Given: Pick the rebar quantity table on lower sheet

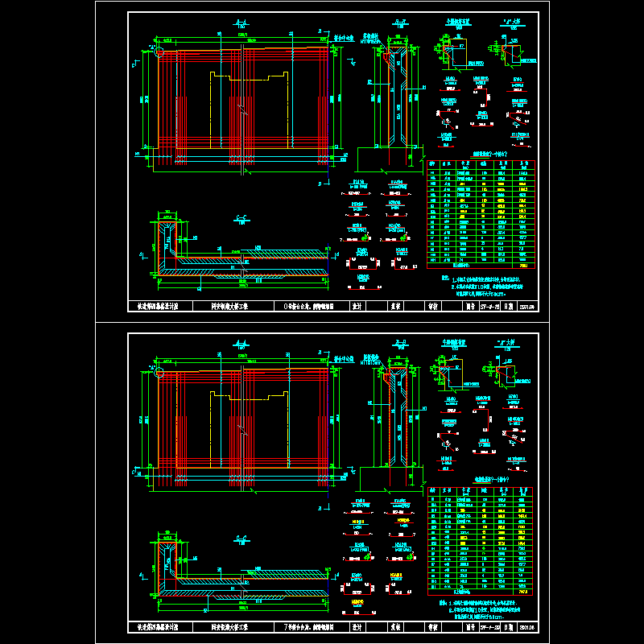Looking at the screenshot, I should coord(480,541).
